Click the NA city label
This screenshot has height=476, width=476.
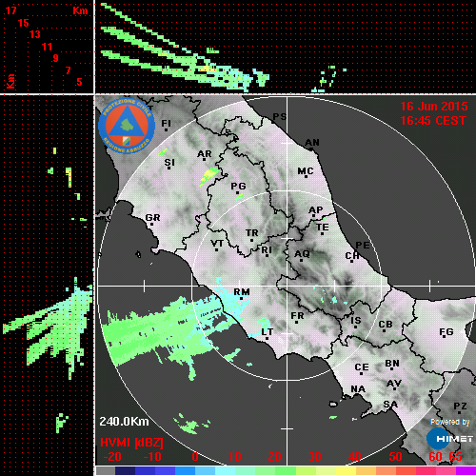pyautogui.click(x=358, y=389)
